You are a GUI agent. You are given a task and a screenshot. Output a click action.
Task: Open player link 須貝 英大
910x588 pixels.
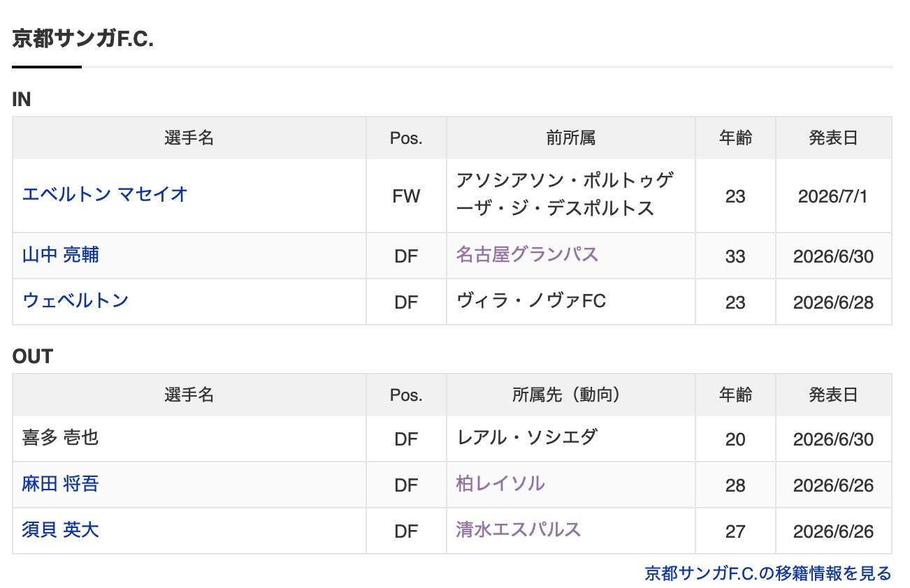click(x=61, y=529)
